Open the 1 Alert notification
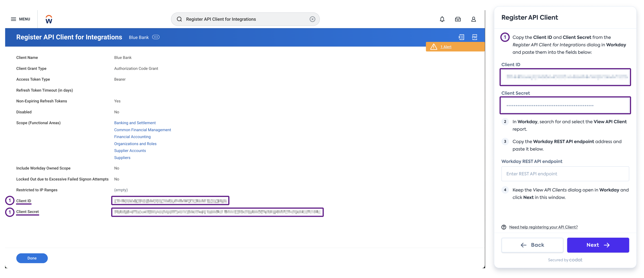Screen dimensions: 644x278 click(446, 47)
